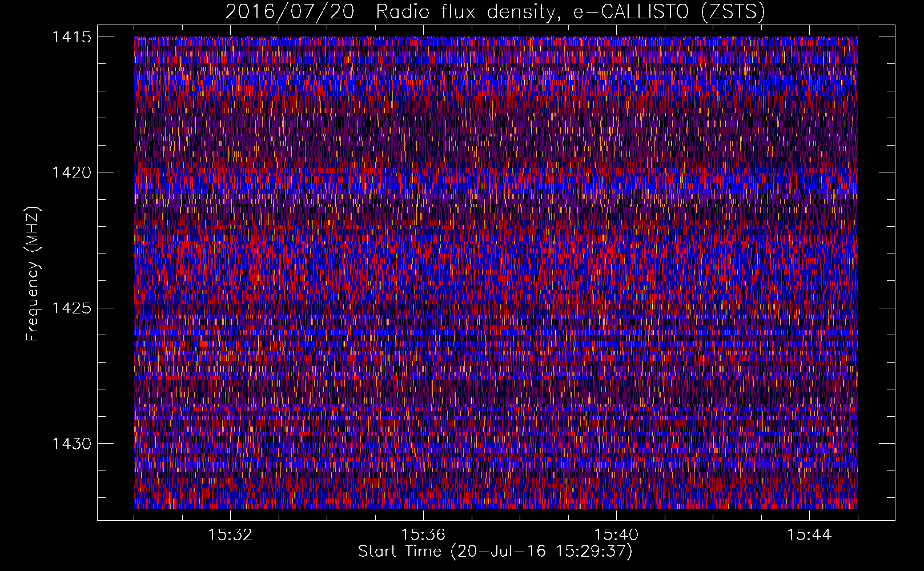This screenshot has height=571, width=924.
Task: Click the '15:36' time axis label
Action: [423, 534]
